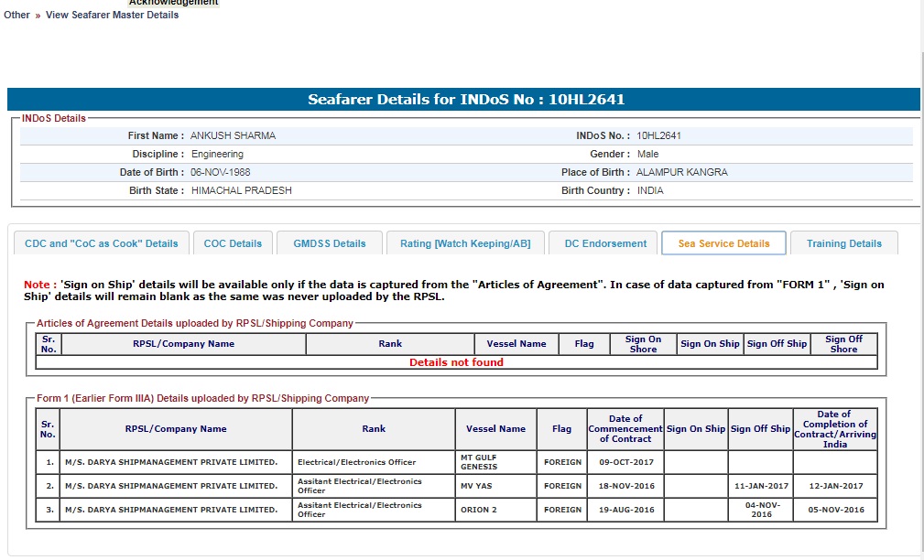Switch to the COC Details tab
Viewport: 924px width, 560px height.
(x=233, y=243)
